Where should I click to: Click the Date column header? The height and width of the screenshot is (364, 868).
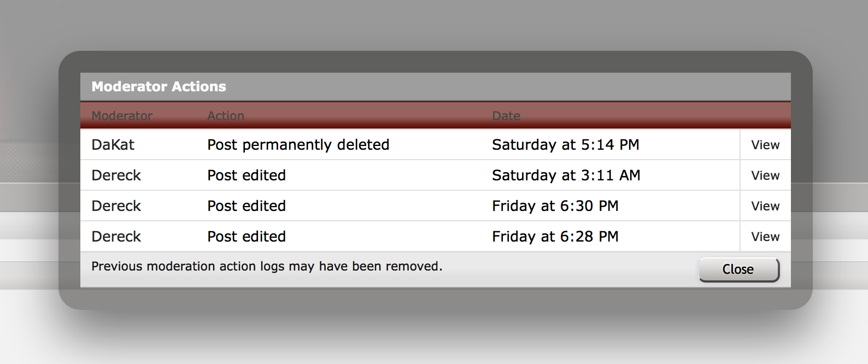(506, 116)
